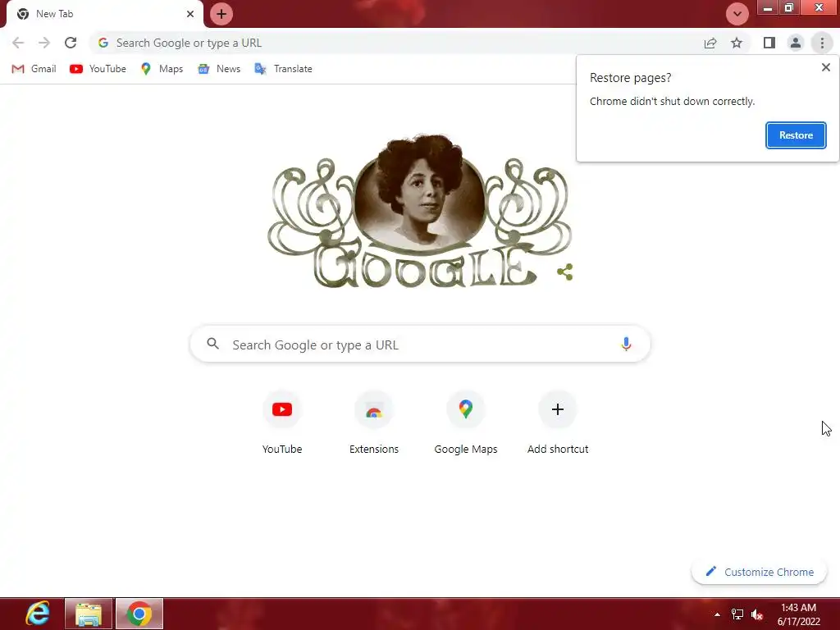Show hidden tray icons arrow
The image size is (840, 630).
pyautogui.click(x=717, y=614)
